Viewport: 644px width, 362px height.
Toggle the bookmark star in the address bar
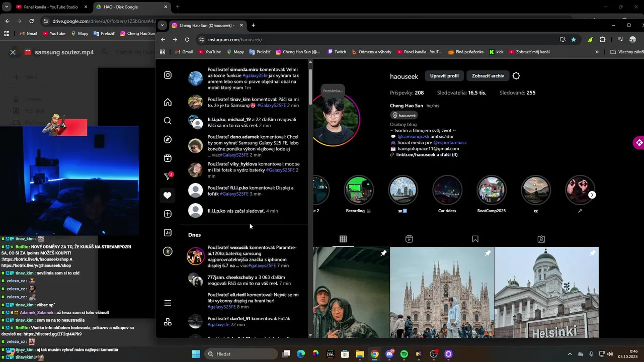tap(574, 40)
